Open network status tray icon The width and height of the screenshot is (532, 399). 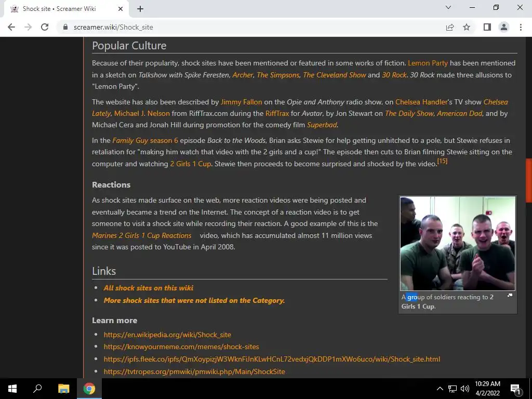coord(453,389)
